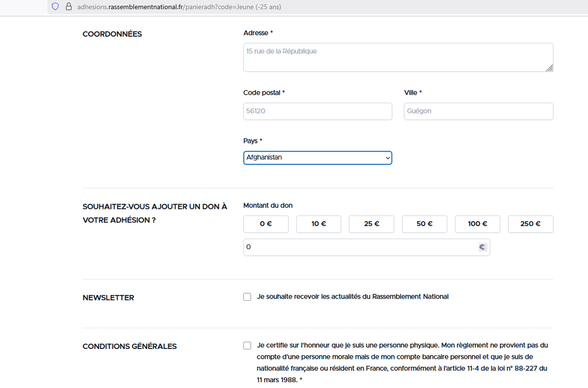Choose the 0 € donation amount
The image size is (588, 388).
point(266,224)
